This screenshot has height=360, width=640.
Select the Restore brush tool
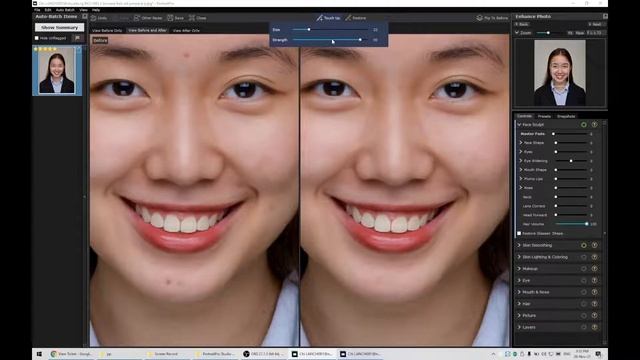356,18
